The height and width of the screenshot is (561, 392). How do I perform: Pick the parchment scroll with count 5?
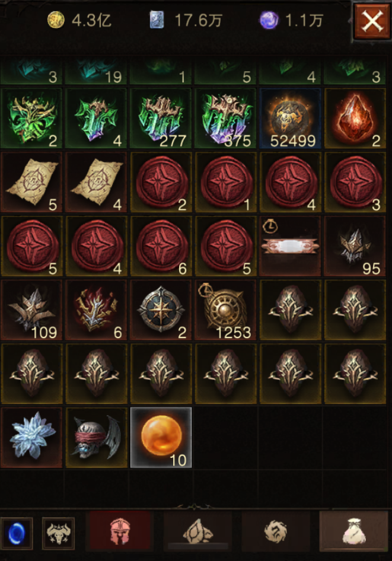(x=32, y=182)
